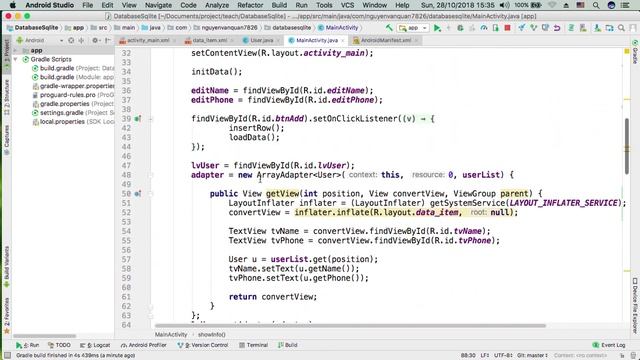
Task: Open the Profile app gauge icon
Action: 484,28
